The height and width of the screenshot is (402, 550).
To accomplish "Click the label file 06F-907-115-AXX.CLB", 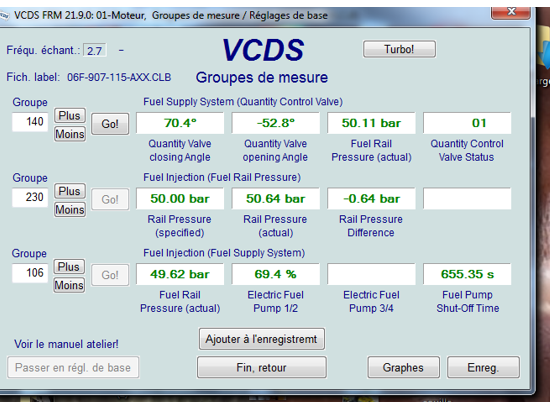I will pos(119,77).
